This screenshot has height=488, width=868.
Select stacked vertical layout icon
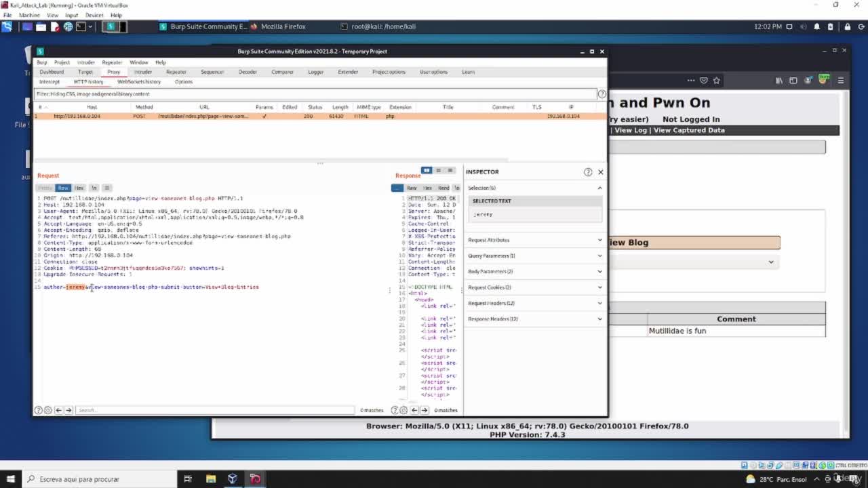[x=438, y=170]
